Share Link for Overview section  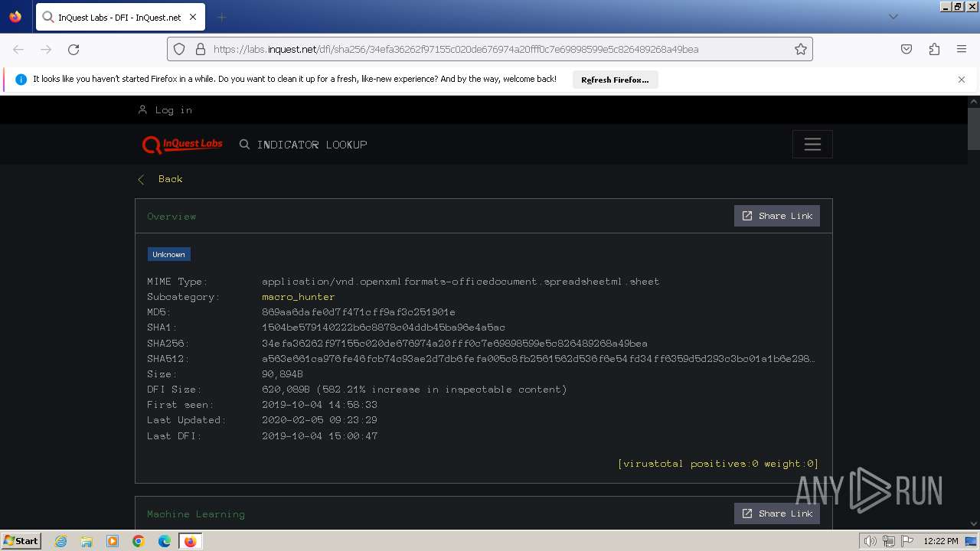777,216
